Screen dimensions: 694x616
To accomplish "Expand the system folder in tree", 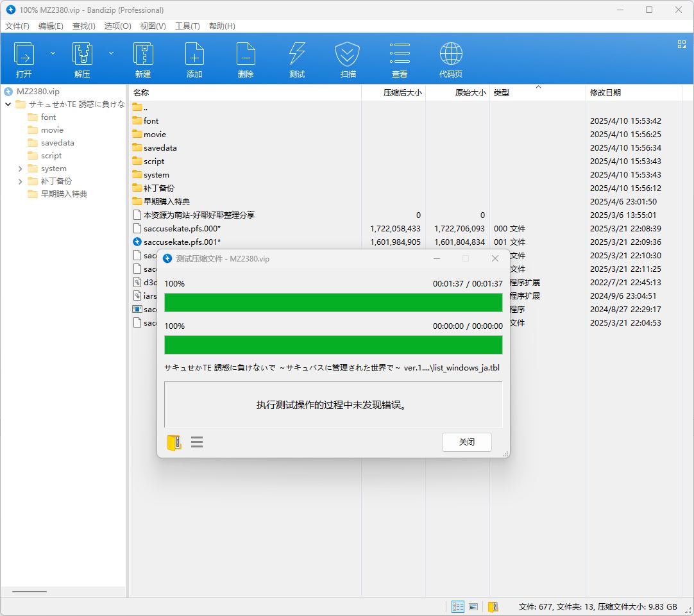I will point(21,169).
